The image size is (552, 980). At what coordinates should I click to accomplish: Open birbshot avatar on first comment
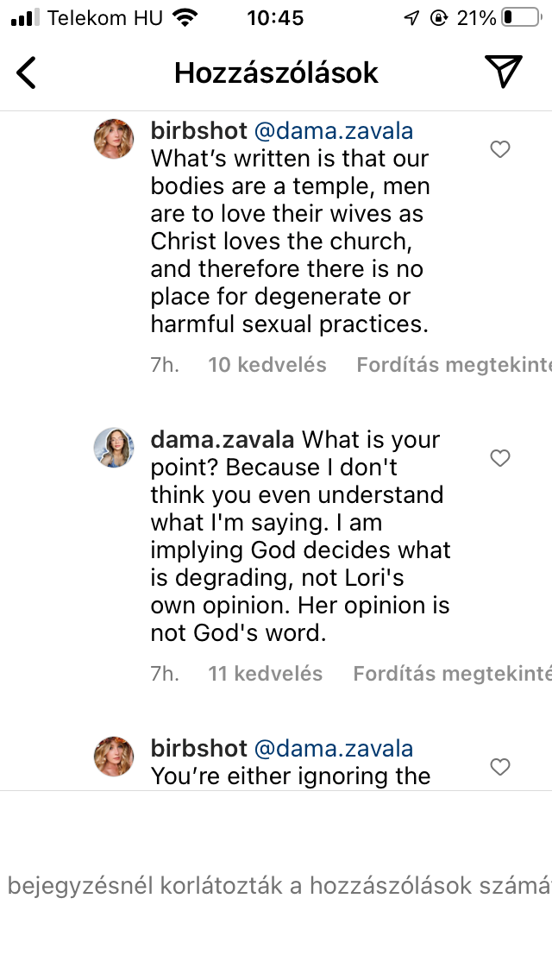114,139
